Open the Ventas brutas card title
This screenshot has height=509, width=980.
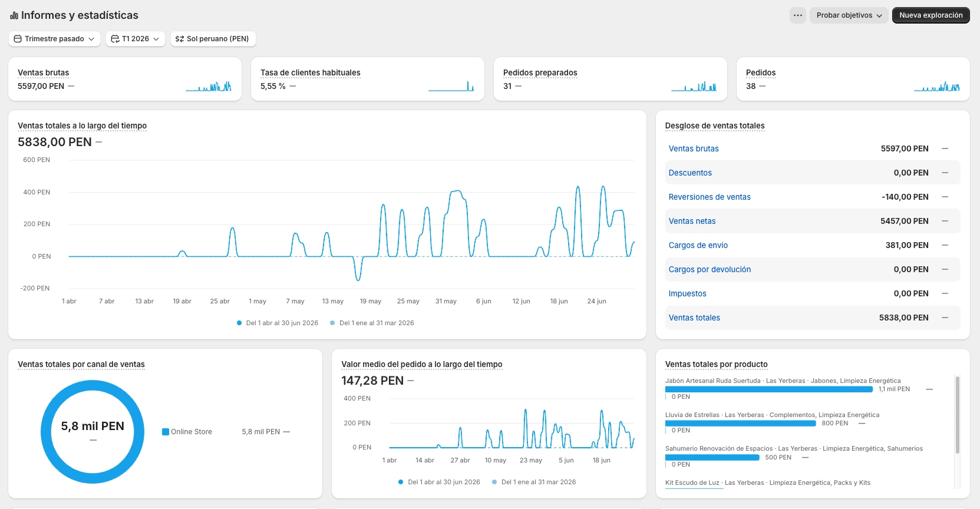point(43,72)
